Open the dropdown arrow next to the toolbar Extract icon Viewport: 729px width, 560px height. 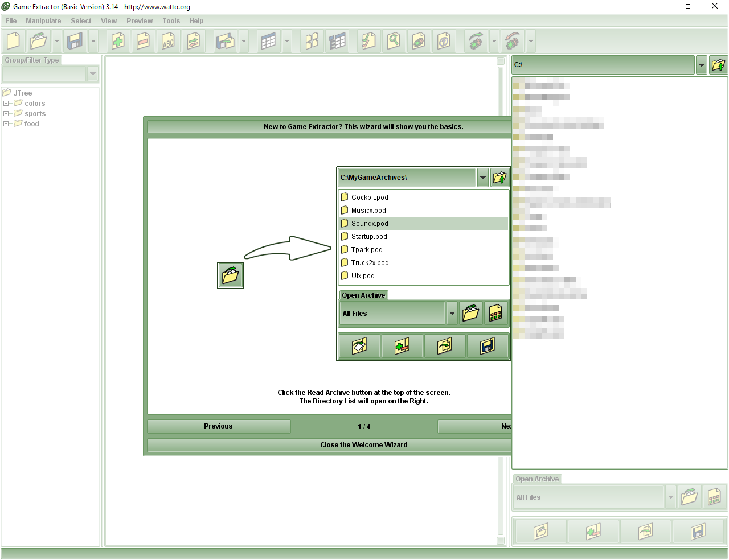pos(244,41)
